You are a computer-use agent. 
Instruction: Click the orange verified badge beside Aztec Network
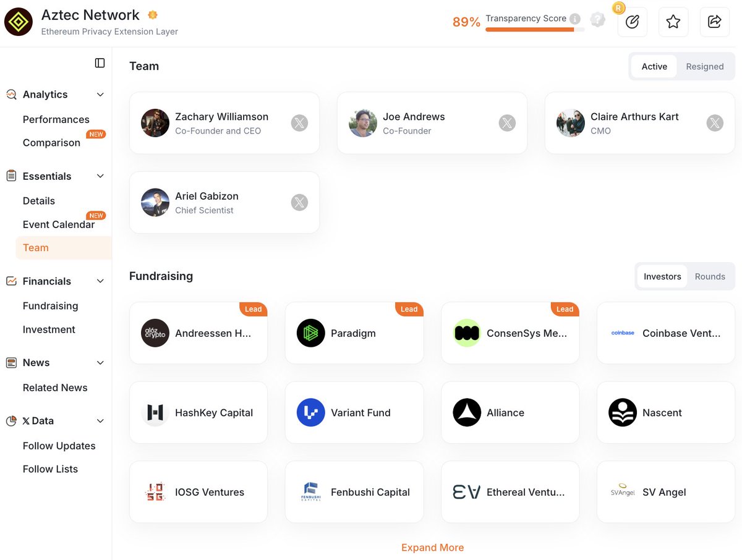152,15
